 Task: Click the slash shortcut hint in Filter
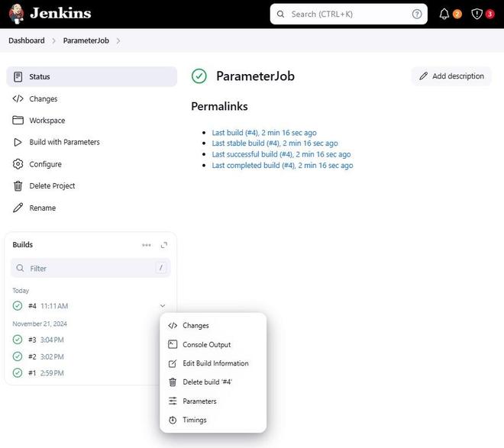click(x=160, y=267)
